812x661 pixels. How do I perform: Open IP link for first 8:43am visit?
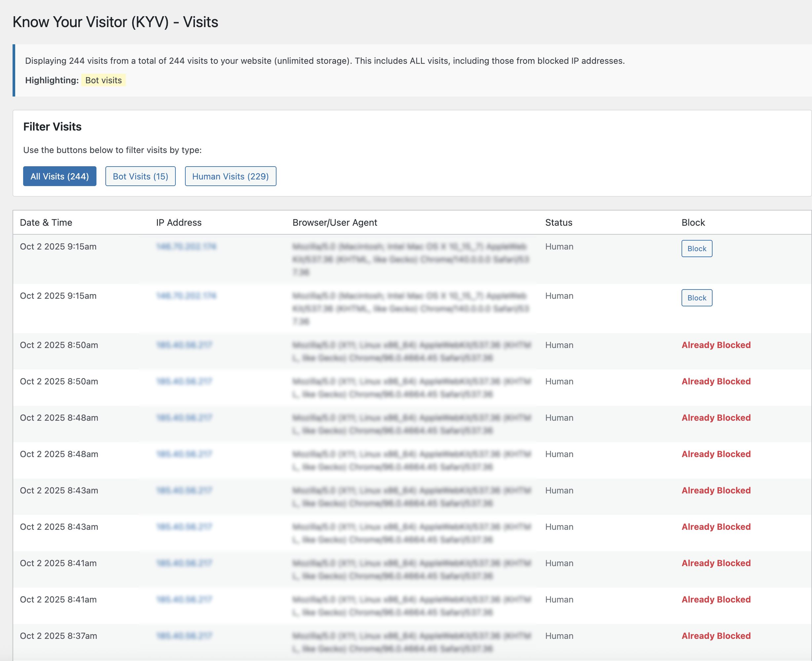tap(184, 490)
